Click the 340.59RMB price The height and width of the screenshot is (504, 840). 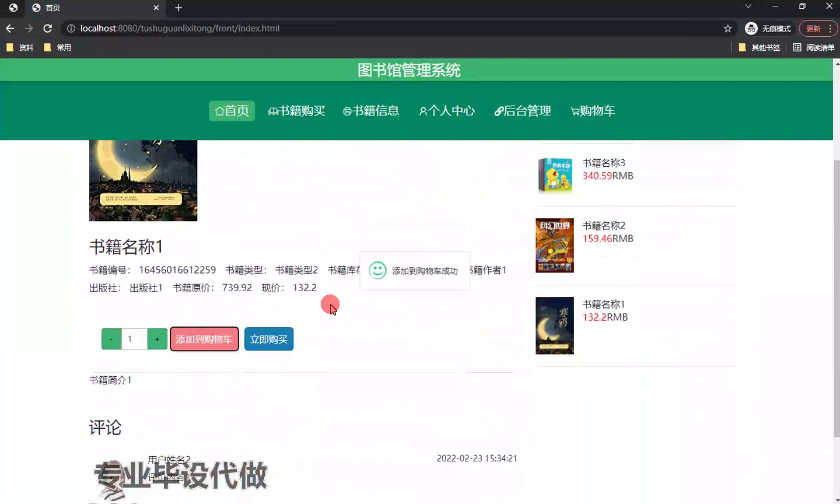608,176
